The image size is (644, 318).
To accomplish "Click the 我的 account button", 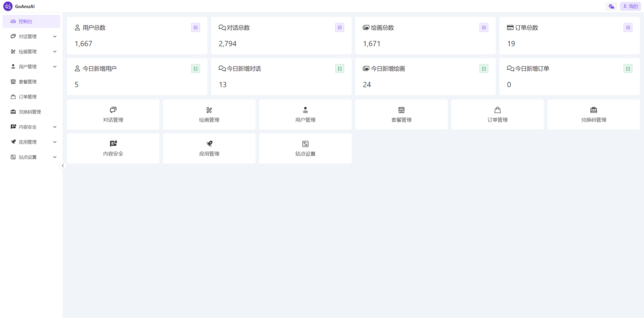I will pos(630,6).
